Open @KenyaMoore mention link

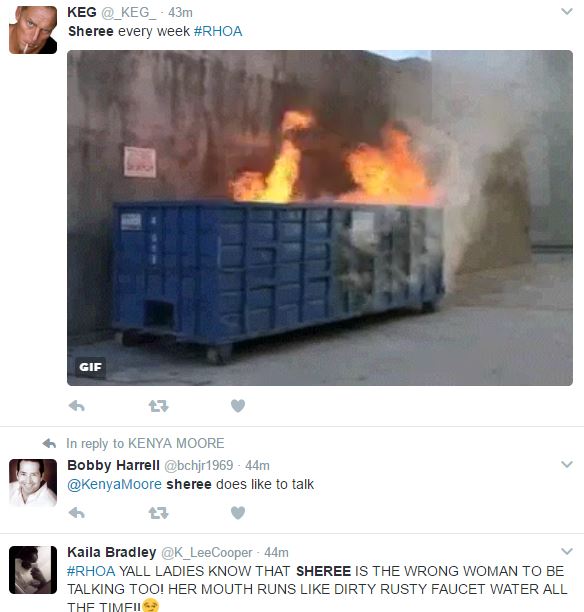114,484
